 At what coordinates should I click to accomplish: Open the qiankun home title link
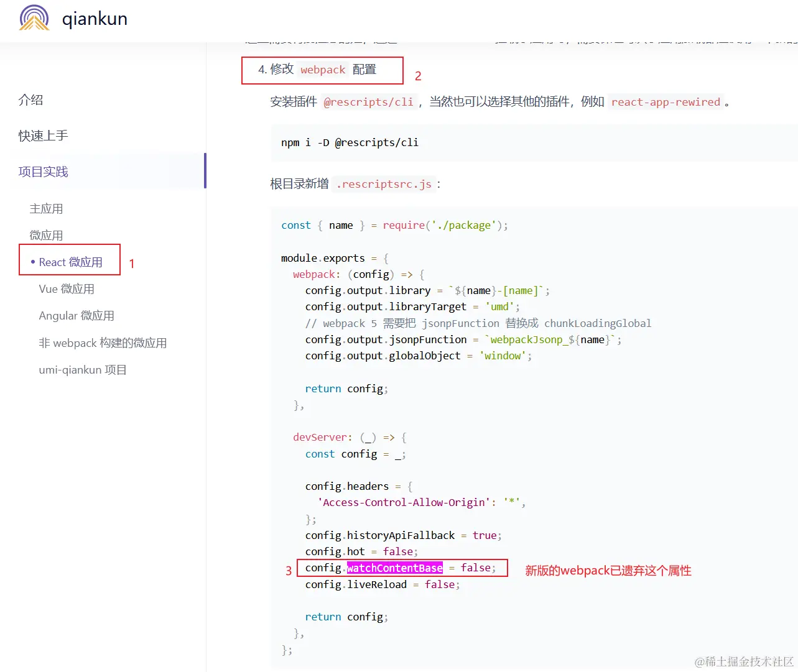(95, 19)
